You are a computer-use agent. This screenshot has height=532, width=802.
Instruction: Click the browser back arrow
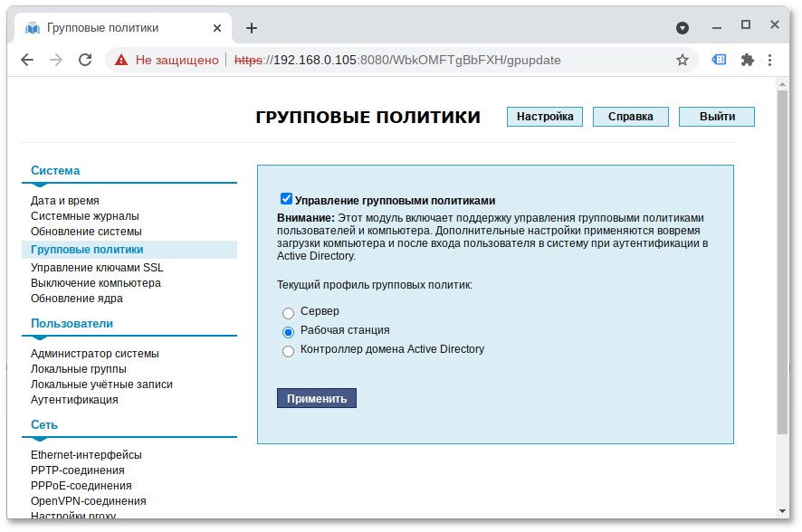[x=27, y=60]
